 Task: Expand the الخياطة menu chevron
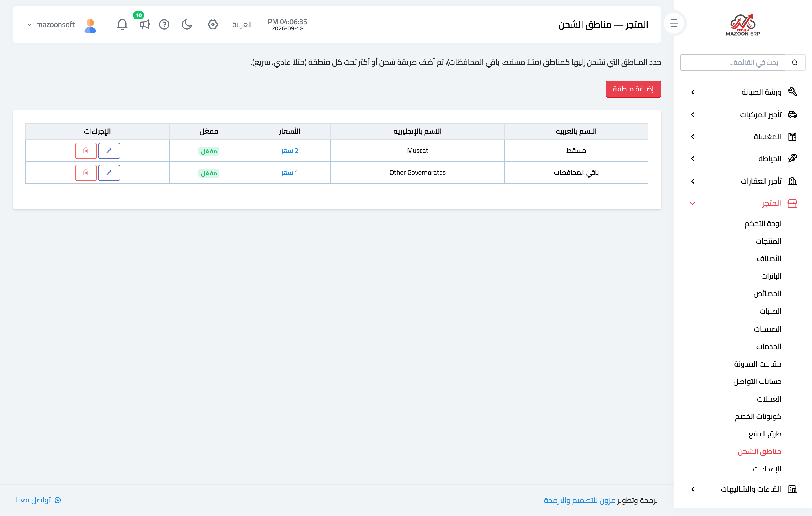point(693,158)
